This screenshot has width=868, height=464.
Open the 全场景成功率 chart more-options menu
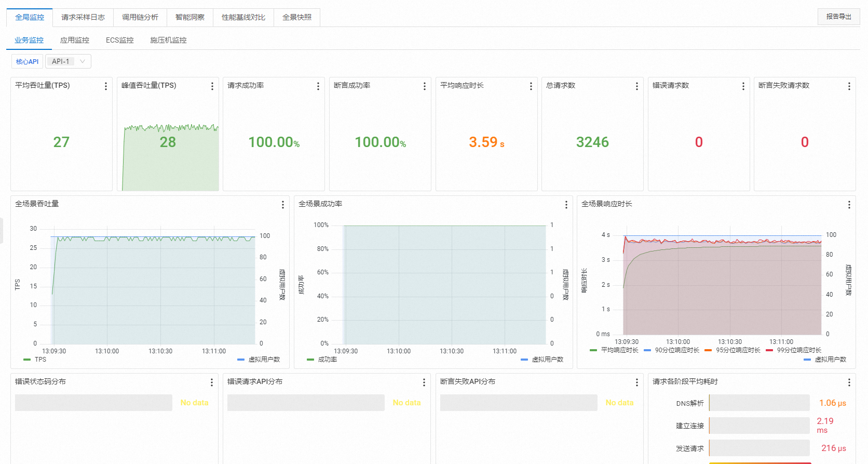[566, 205]
